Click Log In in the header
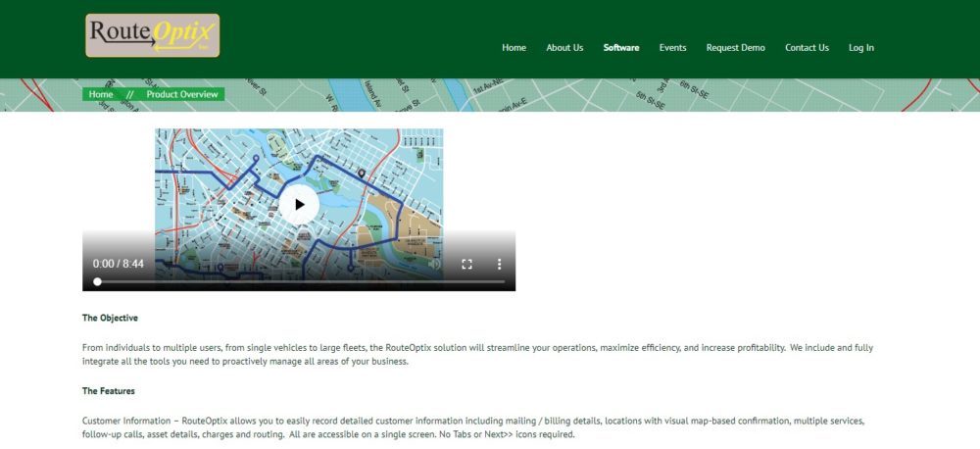The width and height of the screenshot is (980, 449). click(861, 48)
